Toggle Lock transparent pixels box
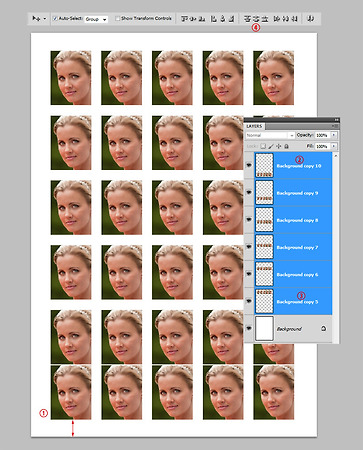 pyautogui.click(x=263, y=146)
